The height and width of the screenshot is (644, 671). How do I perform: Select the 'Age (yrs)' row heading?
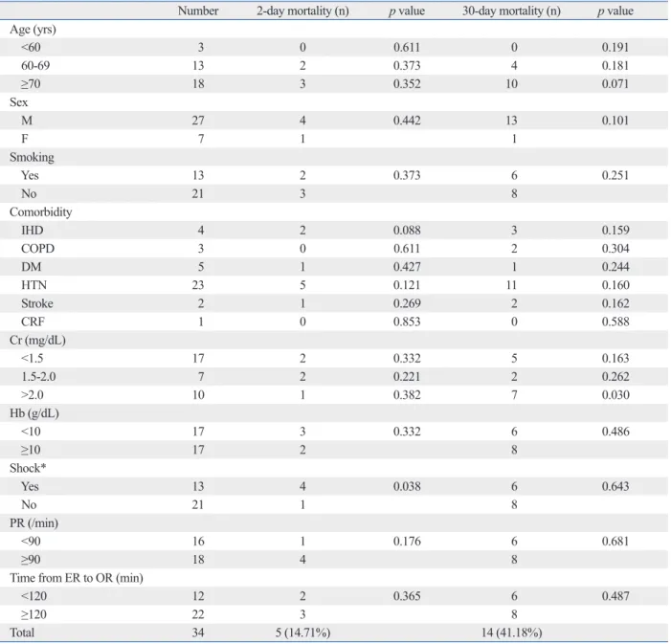tap(33, 30)
